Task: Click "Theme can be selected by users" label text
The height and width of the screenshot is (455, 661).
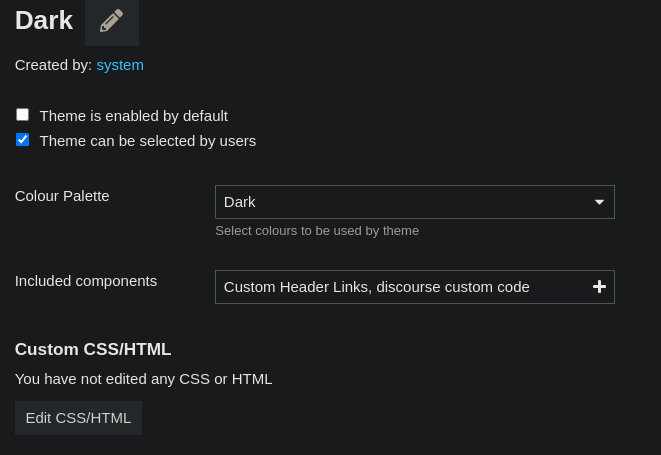Action: 148,141
